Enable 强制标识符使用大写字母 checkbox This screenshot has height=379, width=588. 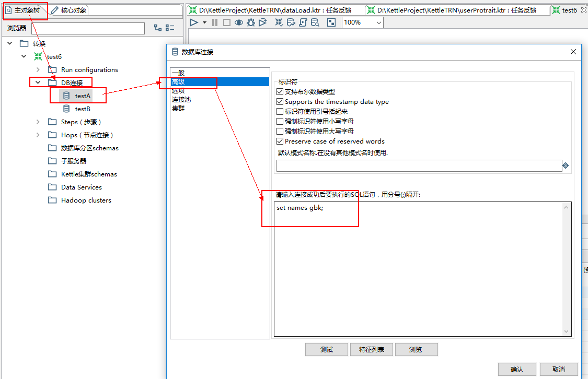280,132
